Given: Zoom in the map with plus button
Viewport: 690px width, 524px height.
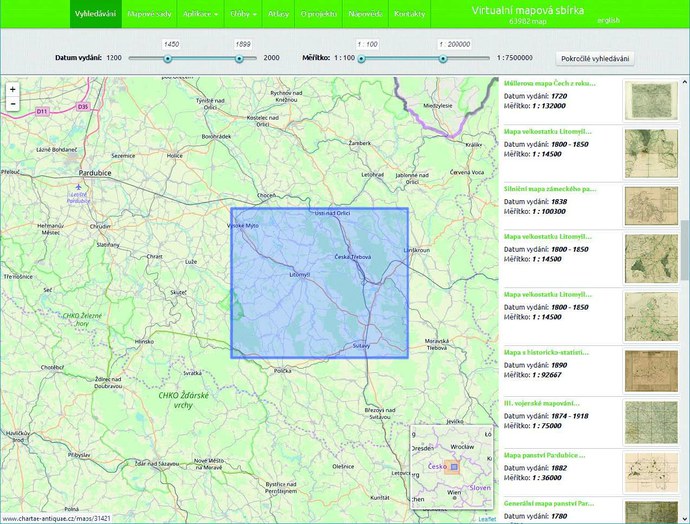Looking at the screenshot, I should pyautogui.click(x=12, y=89).
